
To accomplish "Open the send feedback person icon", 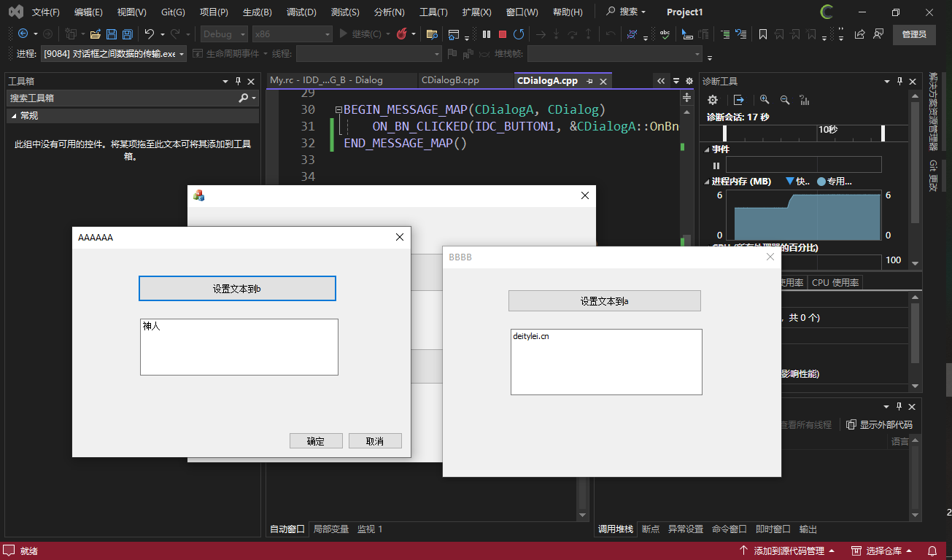I will point(878,34).
